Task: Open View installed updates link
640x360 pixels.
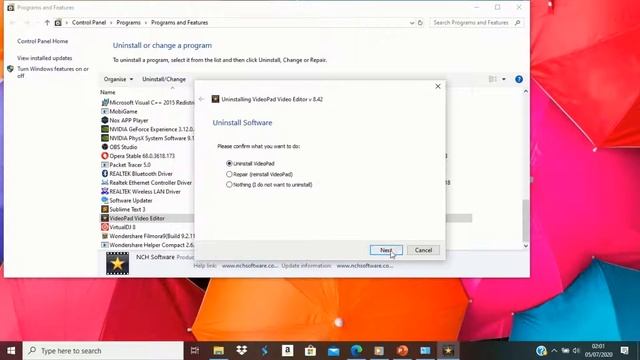Action: tap(44, 58)
